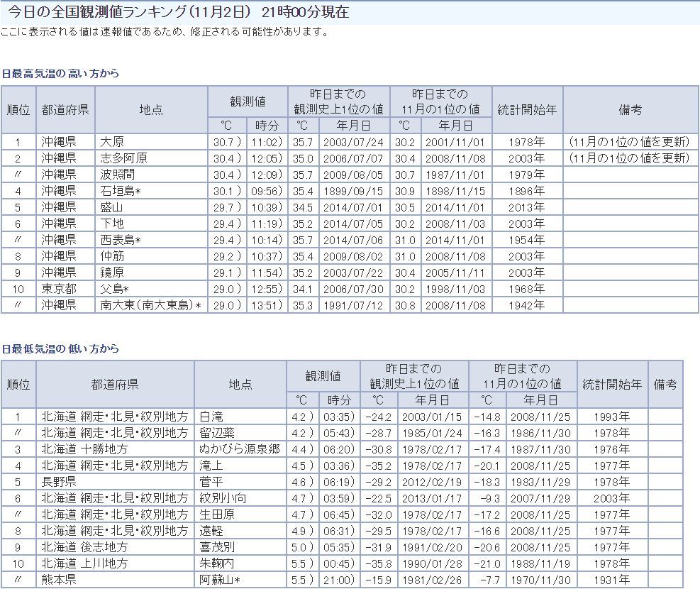Select the 長野県 prefecture cell
This screenshot has height=589, width=700.
click(115, 482)
